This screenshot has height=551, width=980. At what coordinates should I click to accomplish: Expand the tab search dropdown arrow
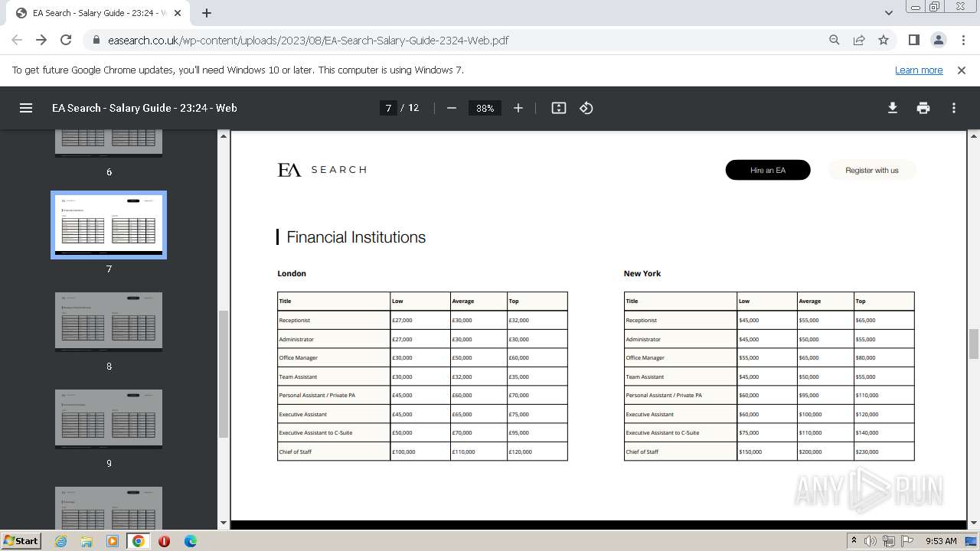[889, 13]
